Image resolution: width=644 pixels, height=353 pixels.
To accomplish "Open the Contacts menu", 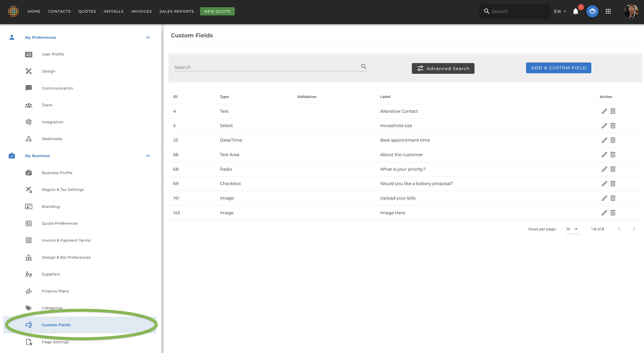I will pos(59,12).
